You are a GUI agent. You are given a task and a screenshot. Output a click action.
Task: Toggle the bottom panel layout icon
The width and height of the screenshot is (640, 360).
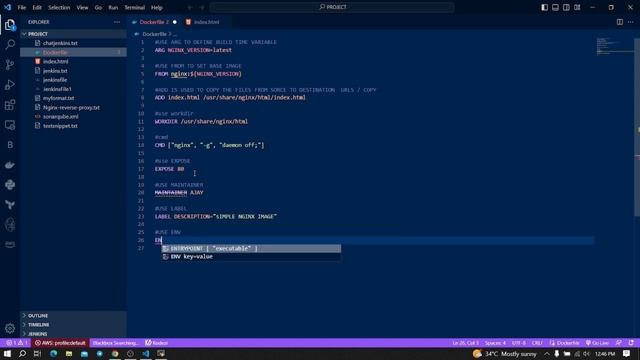[556, 7]
